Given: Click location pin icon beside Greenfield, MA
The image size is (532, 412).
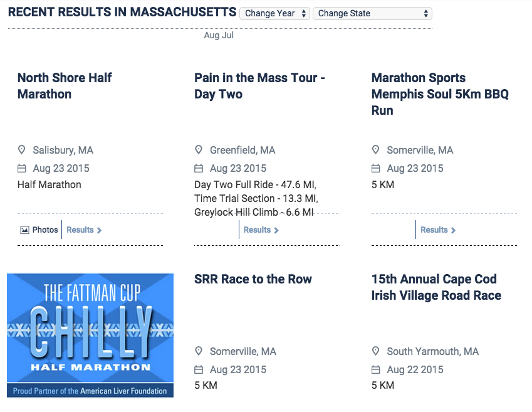Looking at the screenshot, I should tap(199, 151).
